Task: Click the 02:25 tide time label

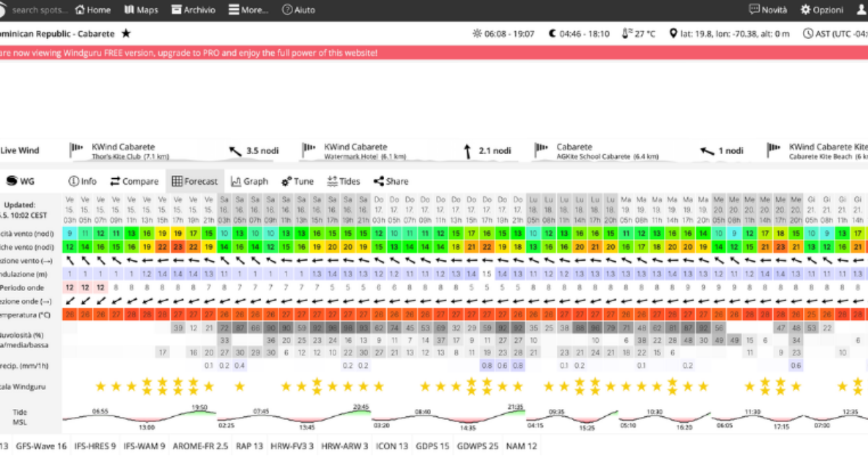Action: 226,427
